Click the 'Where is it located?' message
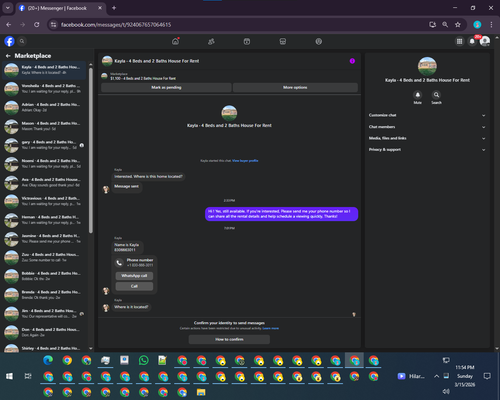 [x=131, y=307]
